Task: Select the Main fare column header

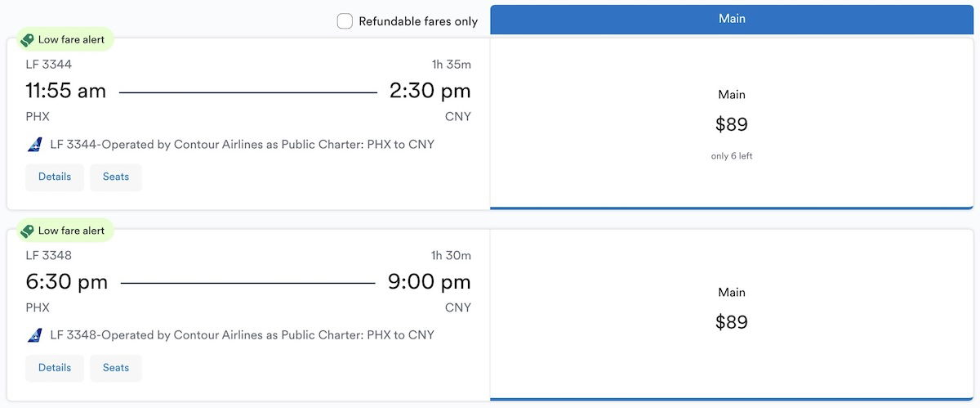Action: coord(732,20)
